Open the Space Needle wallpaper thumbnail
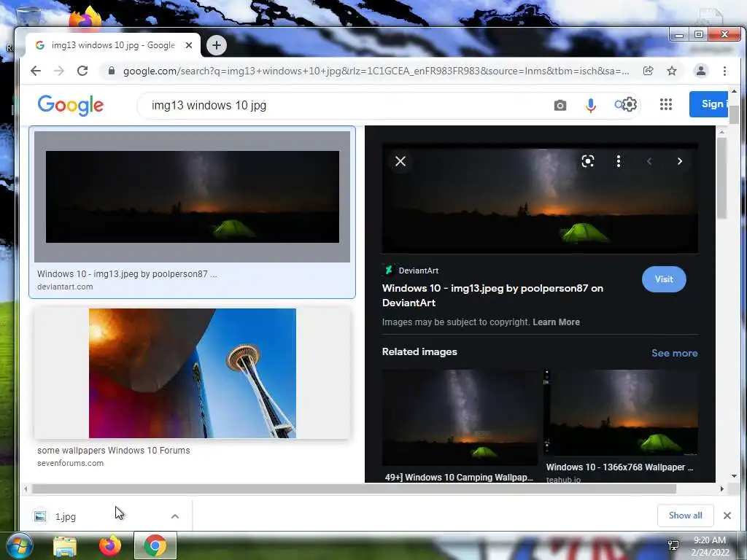Viewport: 747px width, 560px height. pyautogui.click(x=192, y=373)
